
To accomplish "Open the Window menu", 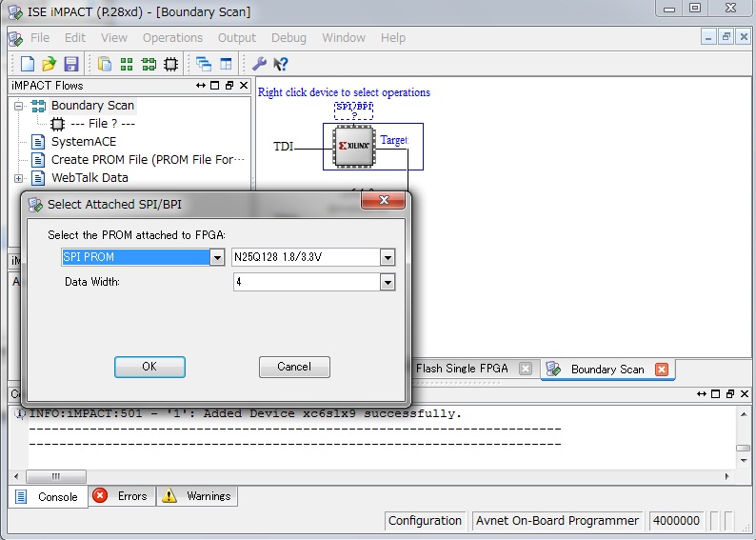I will pos(344,37).
